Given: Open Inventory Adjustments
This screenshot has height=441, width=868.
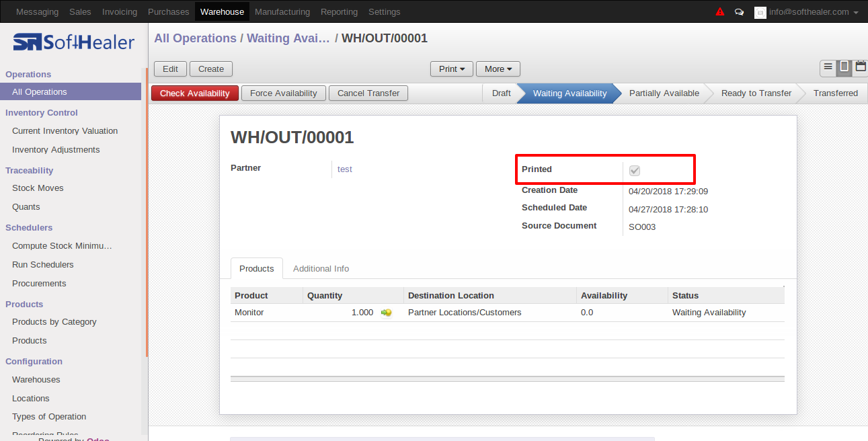Looking at the screenshot, I should pos(56,150).
